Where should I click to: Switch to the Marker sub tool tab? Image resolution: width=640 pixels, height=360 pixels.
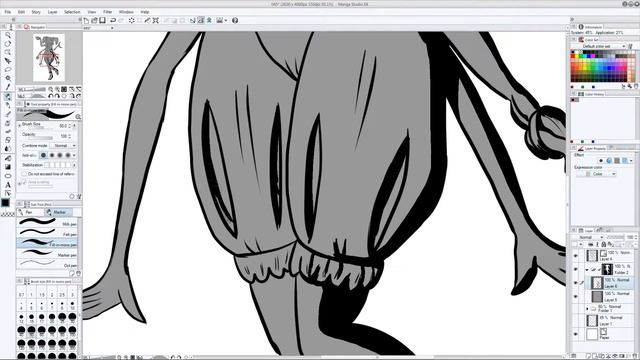point(58,212)
